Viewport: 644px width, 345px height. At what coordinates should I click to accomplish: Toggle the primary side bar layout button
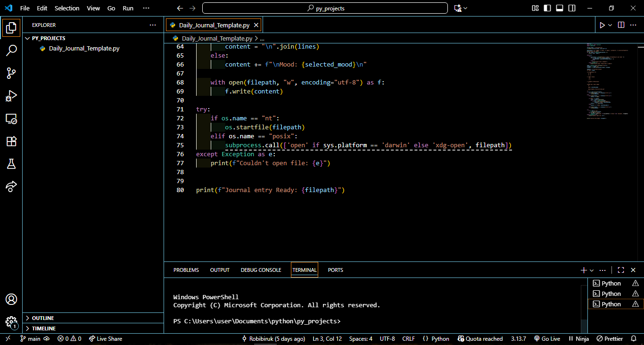tap(547, 8)
